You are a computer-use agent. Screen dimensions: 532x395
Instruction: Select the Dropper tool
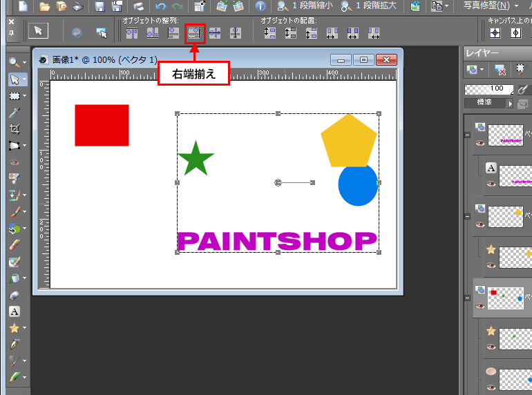tap(15, 113)
